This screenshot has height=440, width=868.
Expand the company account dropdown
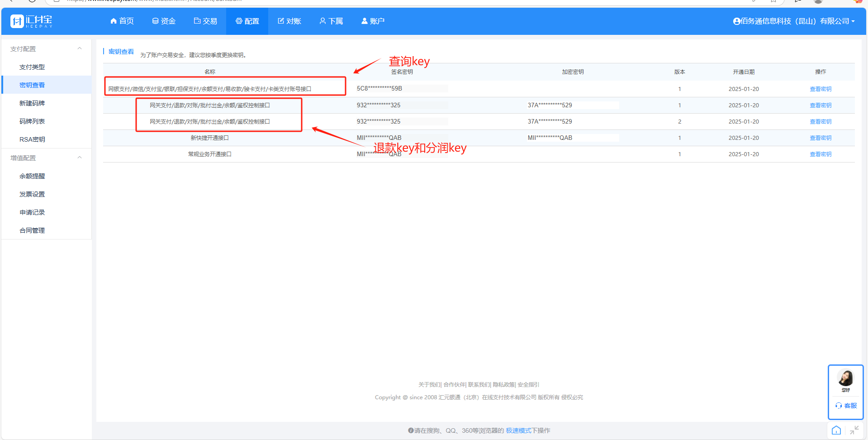pos(794,21)
